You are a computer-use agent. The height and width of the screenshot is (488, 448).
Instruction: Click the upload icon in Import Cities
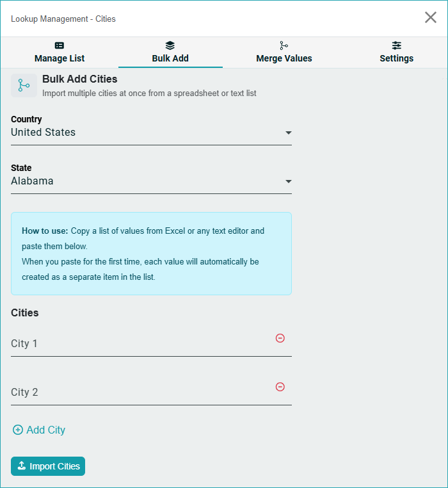coord(21,466)
